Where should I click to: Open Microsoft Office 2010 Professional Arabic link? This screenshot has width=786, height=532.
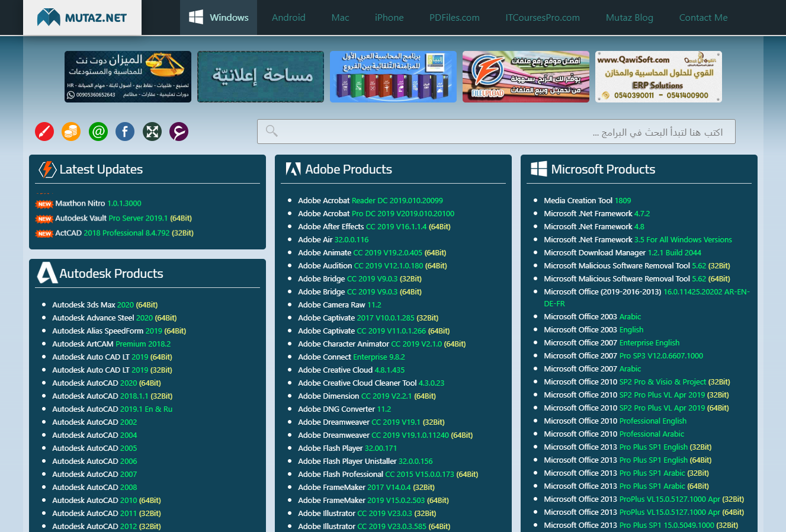(x=614, y=434)
